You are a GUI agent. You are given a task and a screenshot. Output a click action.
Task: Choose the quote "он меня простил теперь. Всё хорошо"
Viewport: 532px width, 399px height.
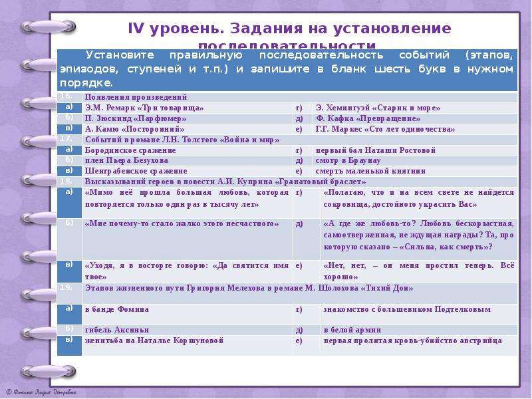click(x=419, y=271)
